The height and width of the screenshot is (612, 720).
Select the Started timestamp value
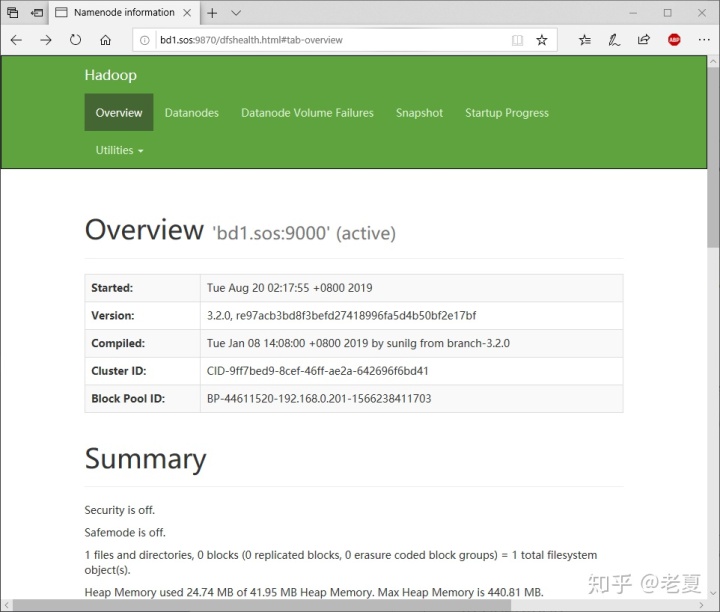click(x=289, y=288)
